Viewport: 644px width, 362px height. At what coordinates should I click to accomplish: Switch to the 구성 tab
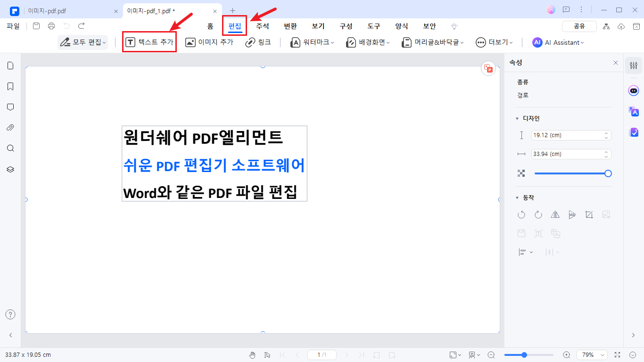pos(346,26)
